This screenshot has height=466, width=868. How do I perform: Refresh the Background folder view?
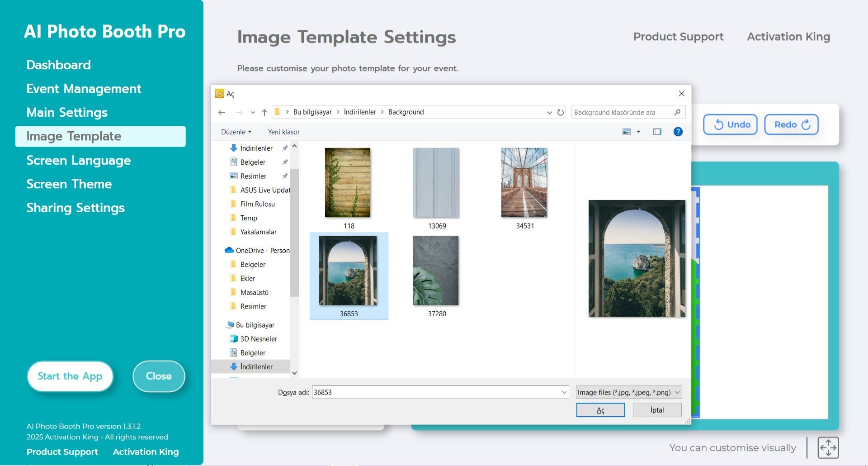561,112
